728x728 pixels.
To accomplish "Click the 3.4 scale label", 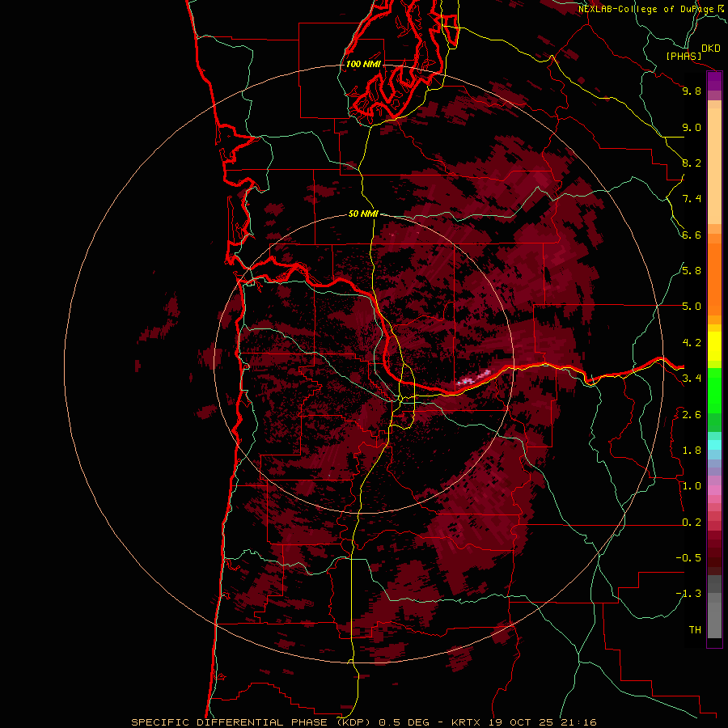I will click(692, 379).
